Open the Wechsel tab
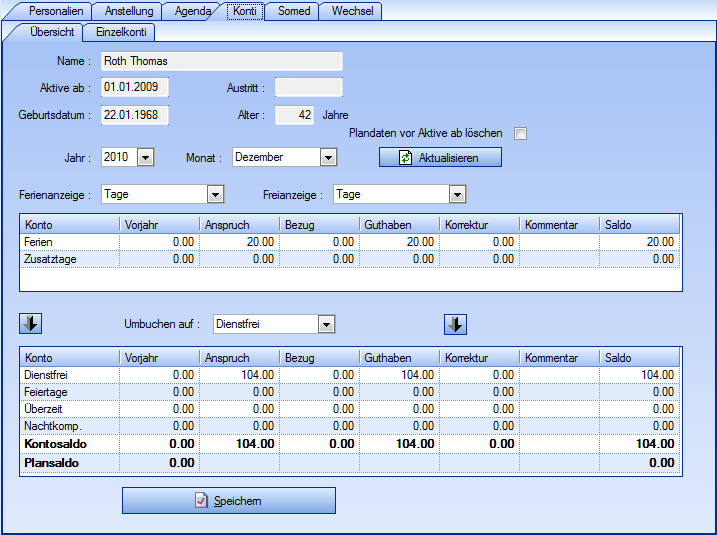 pos(352,11)
